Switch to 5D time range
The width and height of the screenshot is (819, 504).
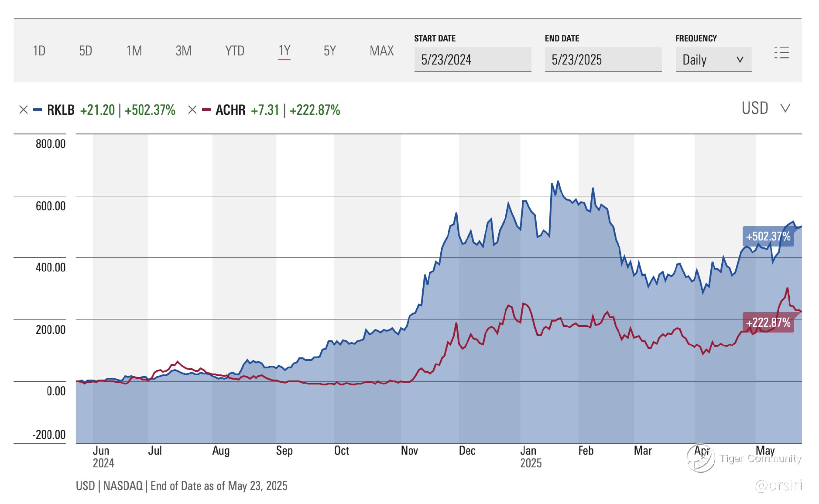(x=86, y=51)
